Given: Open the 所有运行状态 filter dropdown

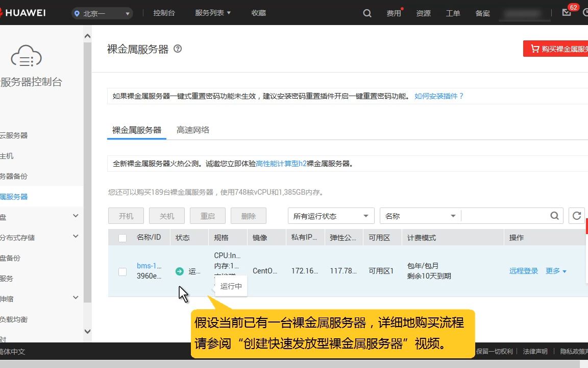Looking at the screenshot, I should pos(331,216).
